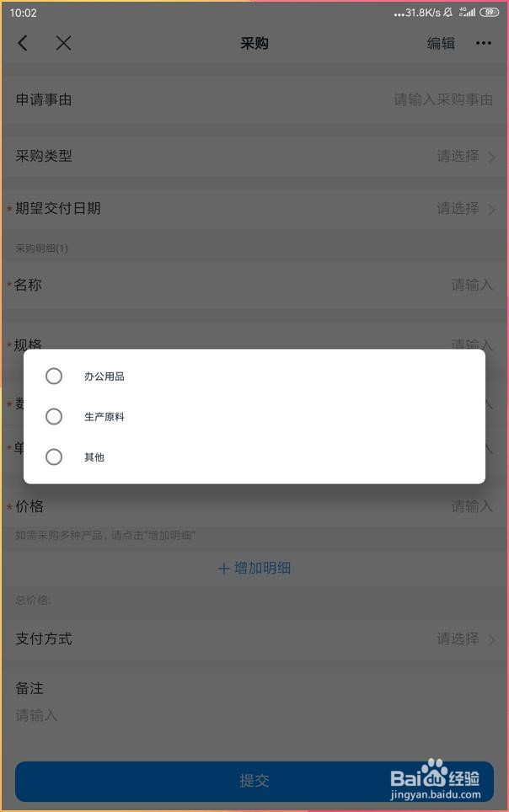Tap the 编辑 menu item
Screen dimensions: 509x812
pos(441,43)
